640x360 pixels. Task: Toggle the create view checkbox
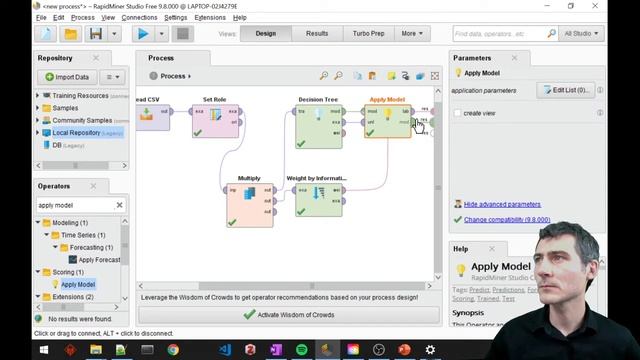coord(457,113)
